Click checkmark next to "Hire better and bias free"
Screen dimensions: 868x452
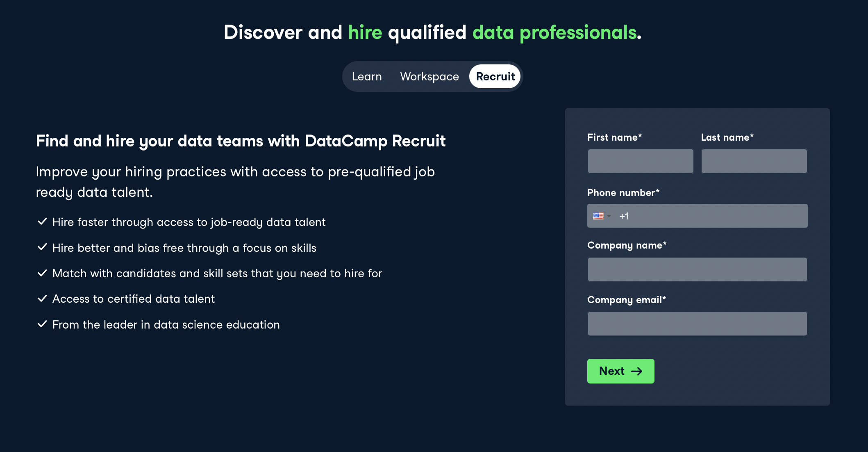coord(42,247)
